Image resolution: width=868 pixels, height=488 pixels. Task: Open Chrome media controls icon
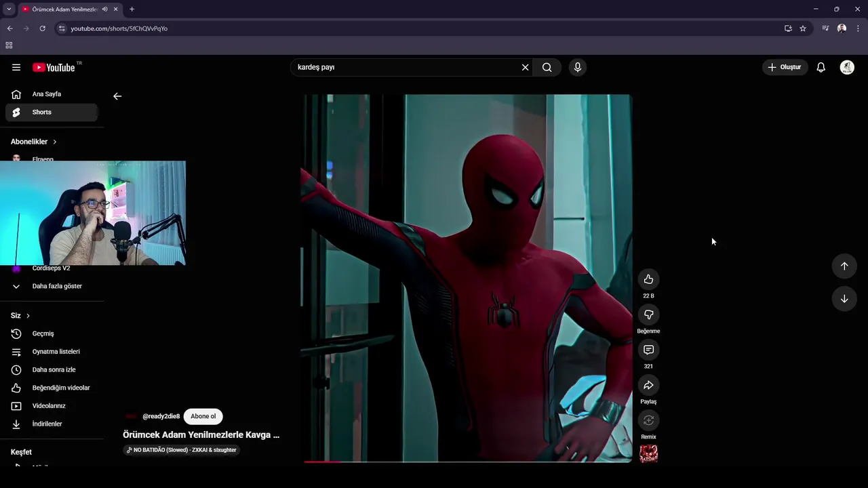825,28
